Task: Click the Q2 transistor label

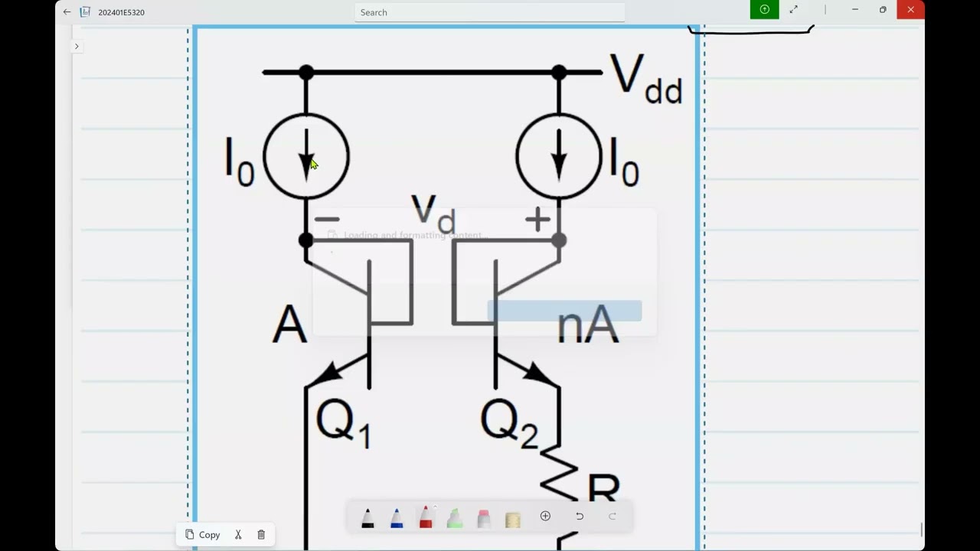Action: (x=509, y=424)
